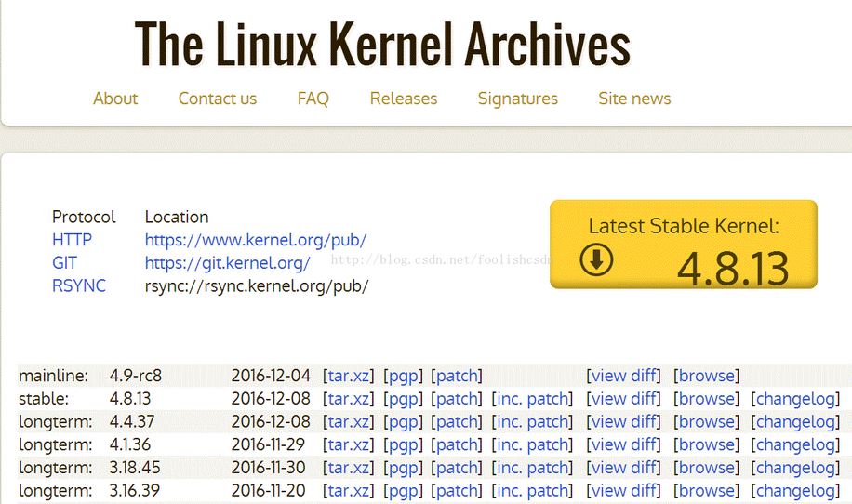Image resolution: width=852 pixels, height=504 pixels.
Task: Click the download arrow icon for 4.8.13
Action: point(596,259)
